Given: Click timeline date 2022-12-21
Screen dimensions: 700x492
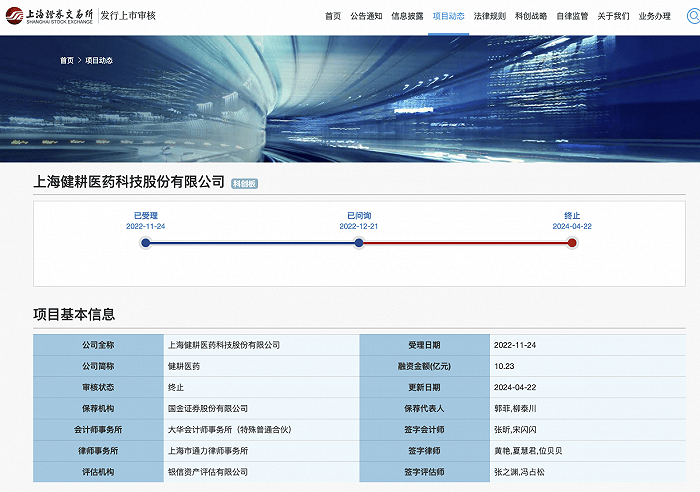Looking at the screenshot, I should pyautogui.click(x=358, y=226).
